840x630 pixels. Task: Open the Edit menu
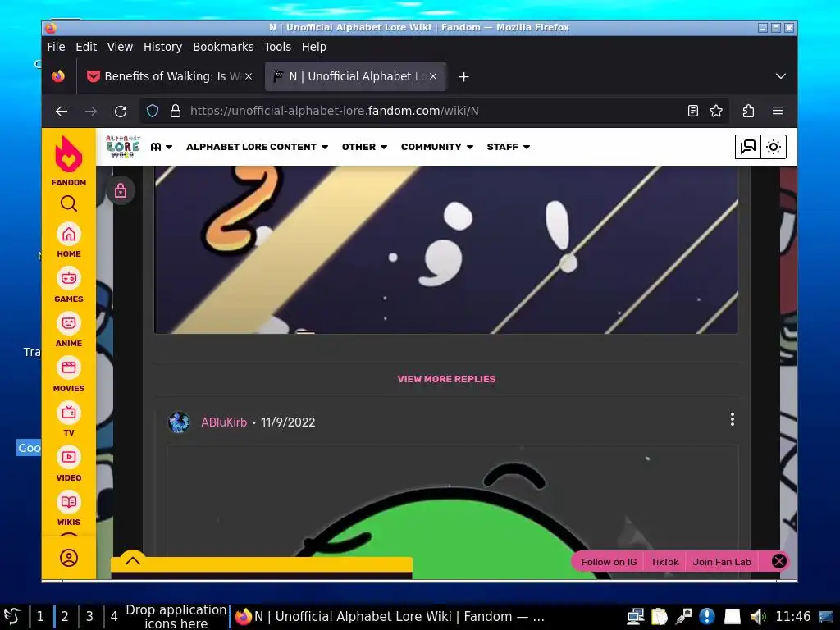85,47
